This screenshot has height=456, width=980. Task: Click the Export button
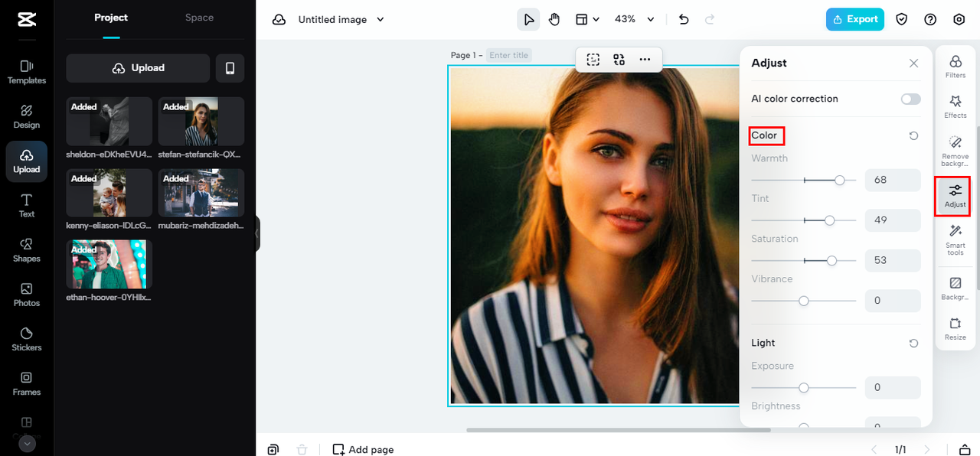point(855,19)
